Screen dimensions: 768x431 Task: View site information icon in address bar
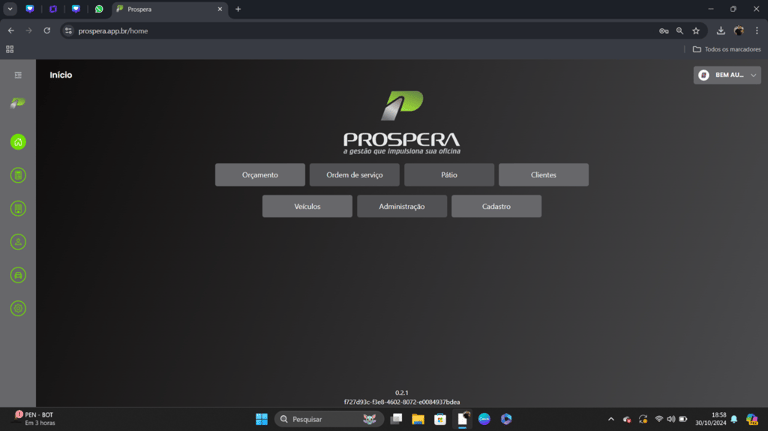(x=69, y=31)
